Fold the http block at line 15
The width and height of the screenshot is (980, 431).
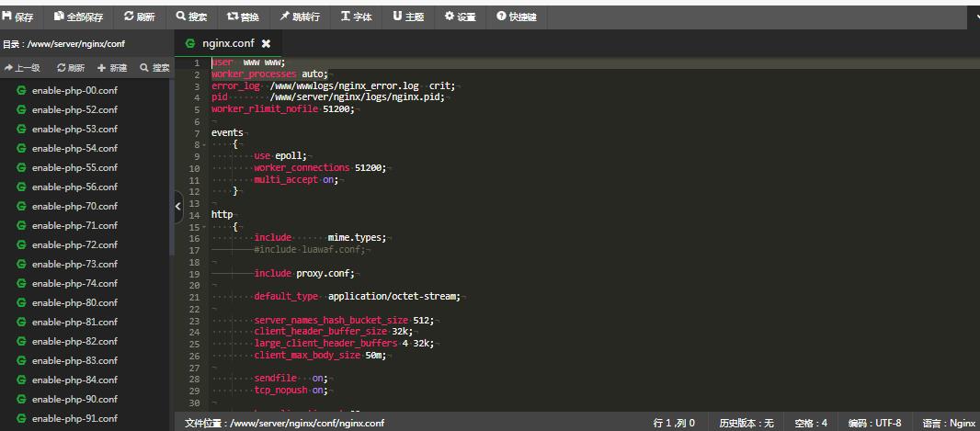click(204, 227)
